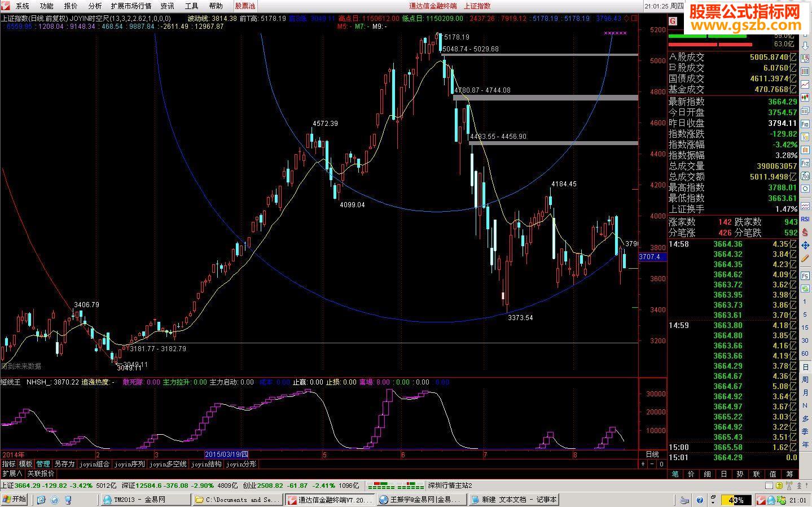Select the 联 tab below tick list
812x507 pixels.
pyautogui.click(x=757, y=474)
